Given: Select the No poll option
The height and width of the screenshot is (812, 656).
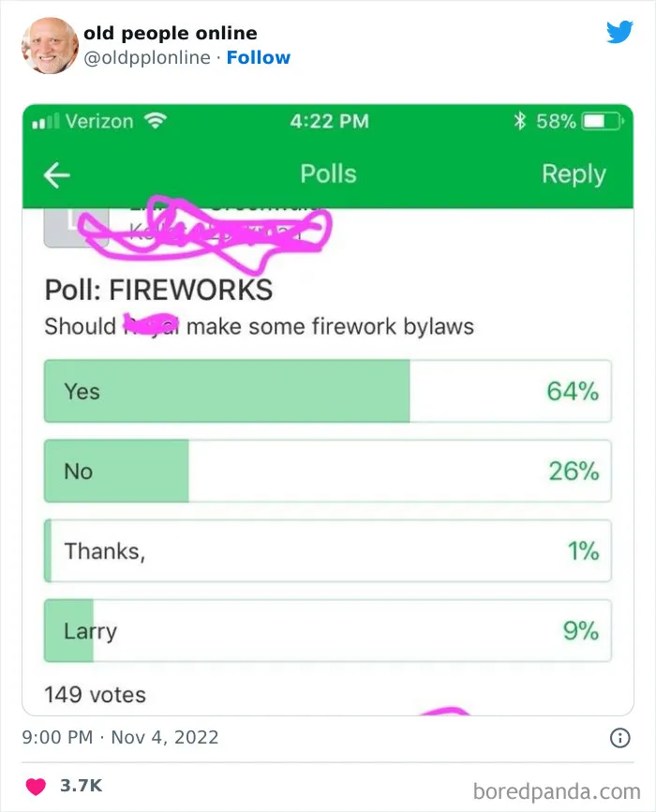Looking at the screenshot, I should click(x=328, y=471).
